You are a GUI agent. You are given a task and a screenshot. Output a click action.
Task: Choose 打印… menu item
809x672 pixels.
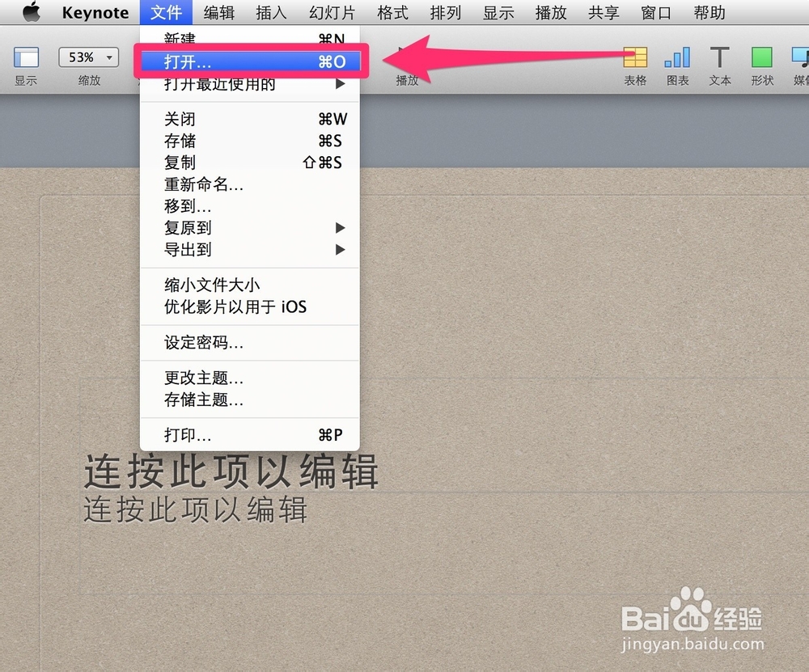point(250,435)
